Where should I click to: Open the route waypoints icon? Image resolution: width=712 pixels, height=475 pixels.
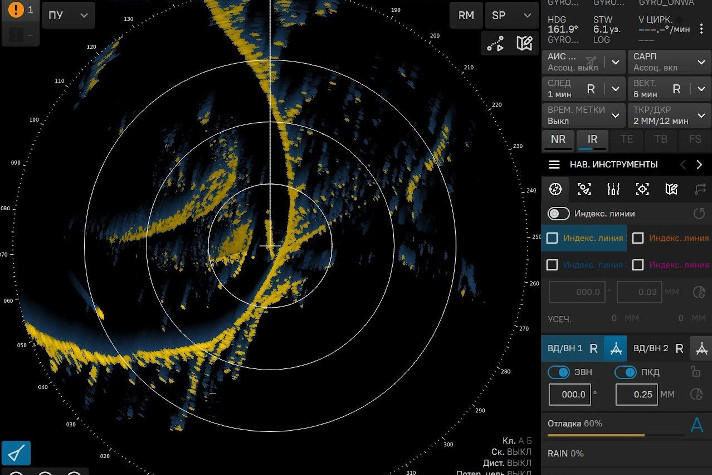point(494,44)
